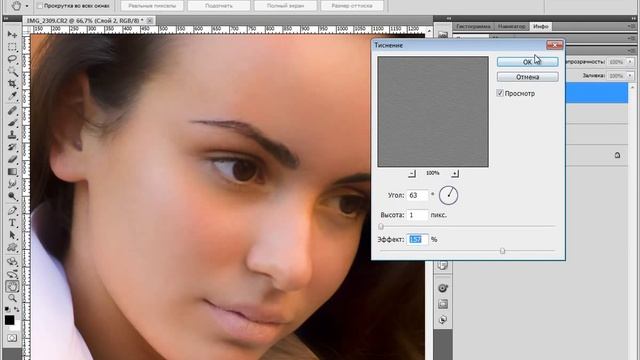Screen dimensions: 640x360
Task: Click the 'Полный экран' button
Action: pyautogui.click(x=285, y=6)
